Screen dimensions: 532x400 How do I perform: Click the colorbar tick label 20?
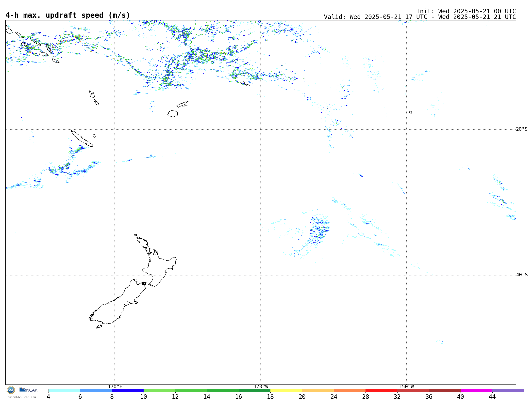click(302, 397)
